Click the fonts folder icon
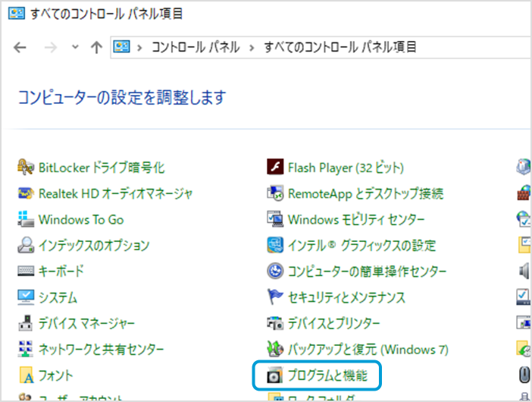Screen dimensions: 532x402 tap(26, 375)
